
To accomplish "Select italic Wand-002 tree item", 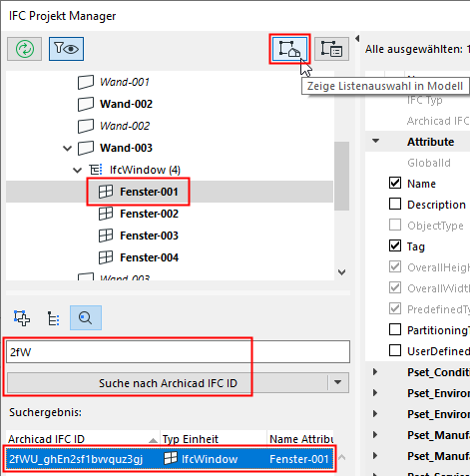I will pos(125,126).
